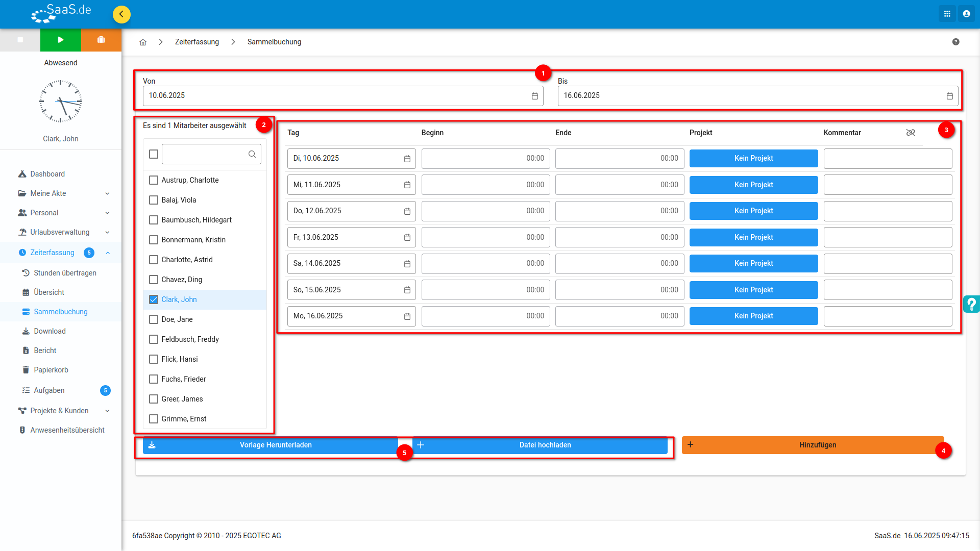Go to home breadcrumb icon
This screenshot has width=980, height=551.
click(x=143, y=42)
